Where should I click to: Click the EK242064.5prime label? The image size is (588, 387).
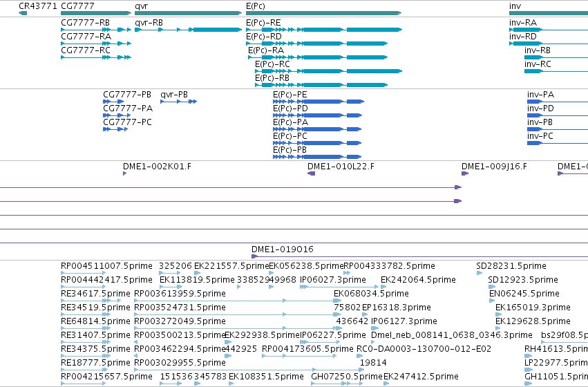click(x=418, y=280)
